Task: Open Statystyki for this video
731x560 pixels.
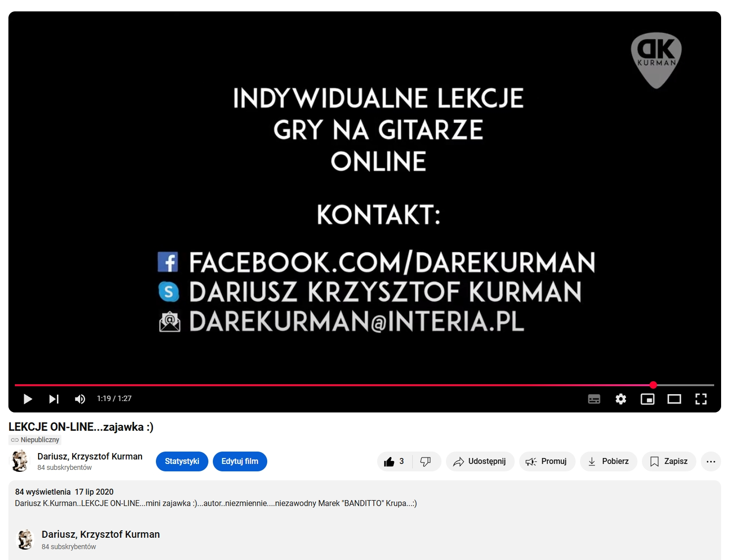Action: point(182,461)
